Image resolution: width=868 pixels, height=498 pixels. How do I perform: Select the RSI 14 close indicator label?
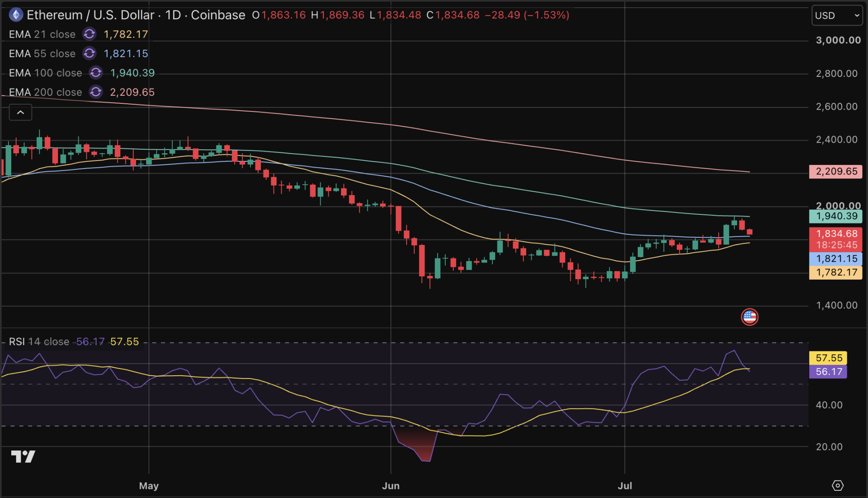(39, 342)
